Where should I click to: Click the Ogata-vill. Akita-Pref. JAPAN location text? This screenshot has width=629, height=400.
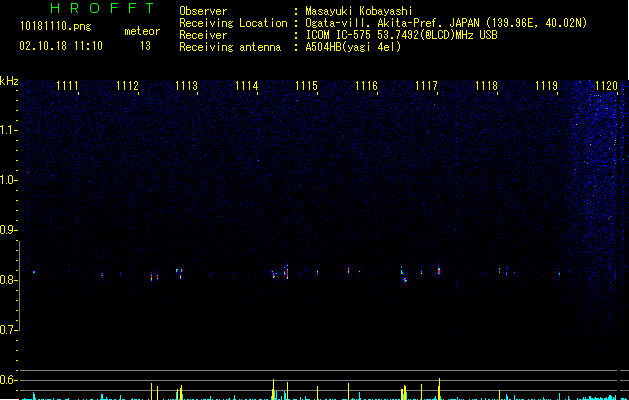pos(446,23)
